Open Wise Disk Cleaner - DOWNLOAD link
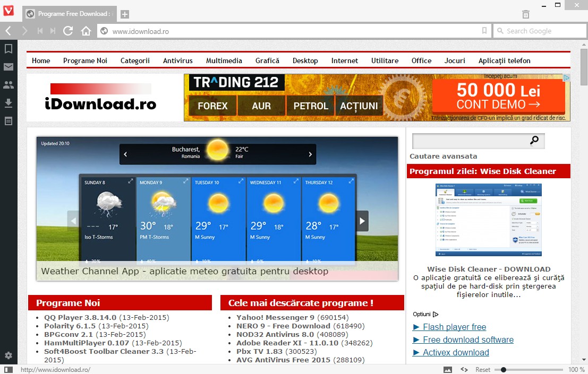The height and width of the screenshot is (374, 588). click(x=489, y=269)
